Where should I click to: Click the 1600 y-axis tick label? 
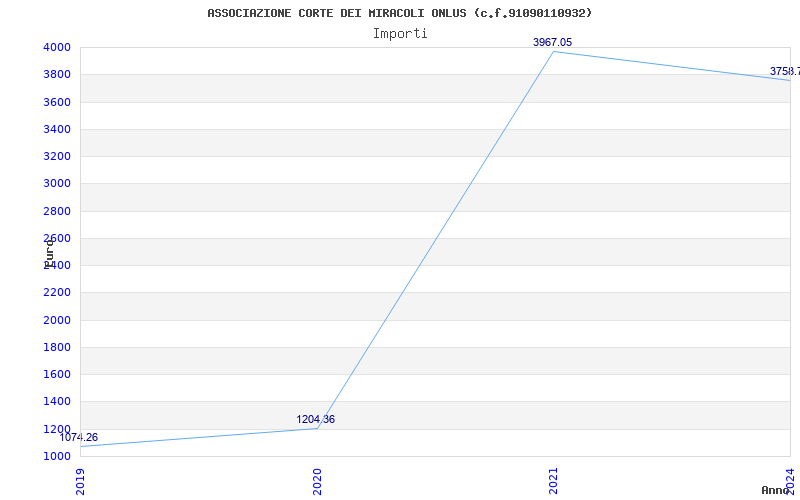pyautogui.click(x=57, y=374)
